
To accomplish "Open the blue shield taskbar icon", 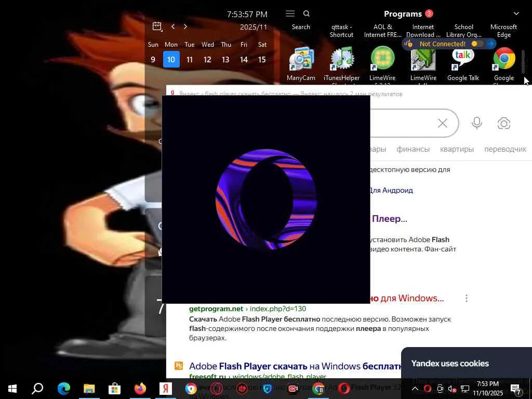I will (x=268, y=389).
